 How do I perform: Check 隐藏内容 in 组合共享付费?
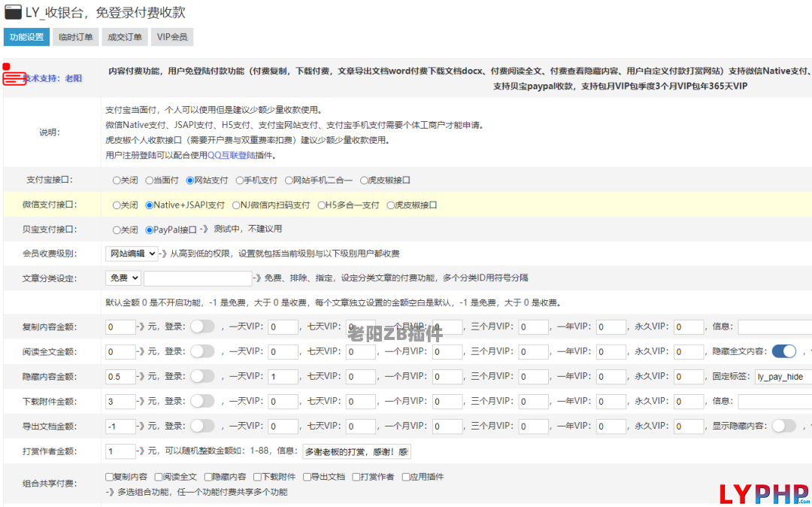click(x=208, y=477)
